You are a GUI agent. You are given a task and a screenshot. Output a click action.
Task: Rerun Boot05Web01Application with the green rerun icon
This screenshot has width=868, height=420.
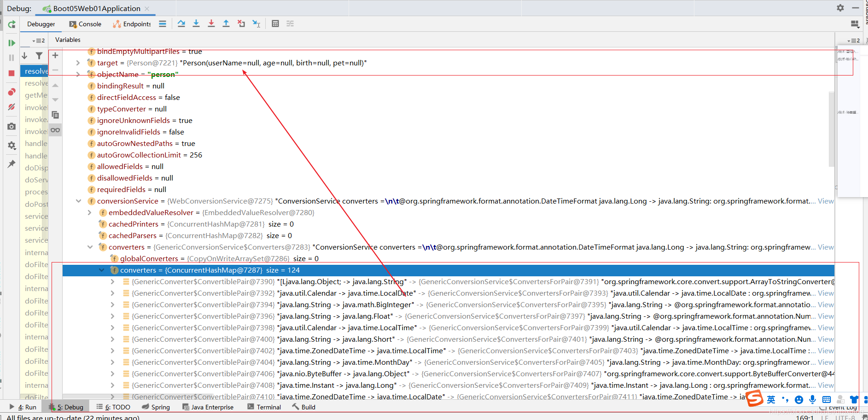coord(12,24)
